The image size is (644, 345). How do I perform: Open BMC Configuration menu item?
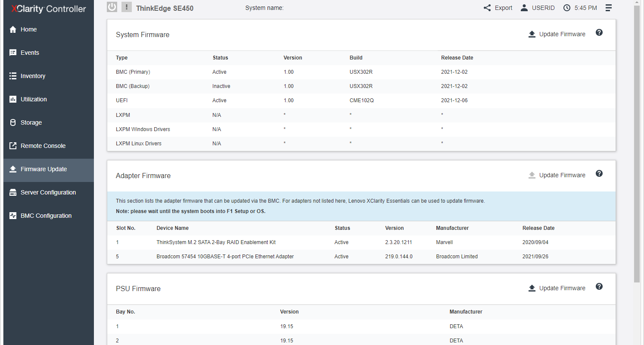(x=49, y=216)
